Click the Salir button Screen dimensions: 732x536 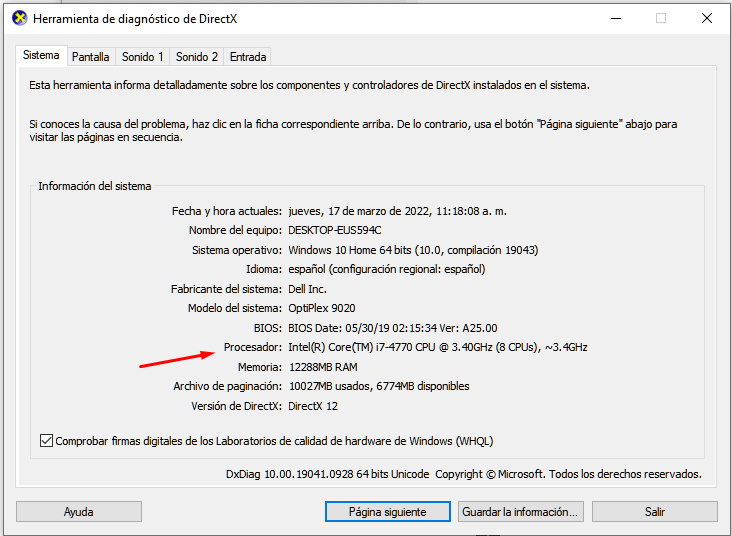pos(655,512)
